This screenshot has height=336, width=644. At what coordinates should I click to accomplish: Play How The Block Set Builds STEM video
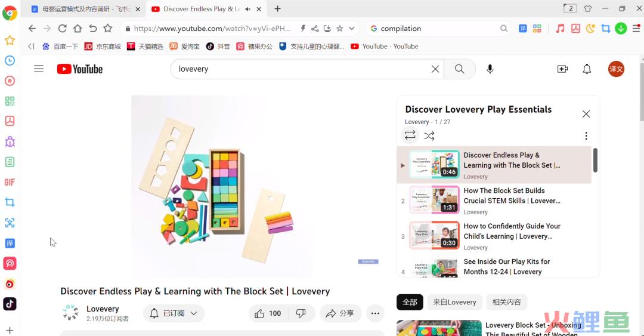point(494,201)
